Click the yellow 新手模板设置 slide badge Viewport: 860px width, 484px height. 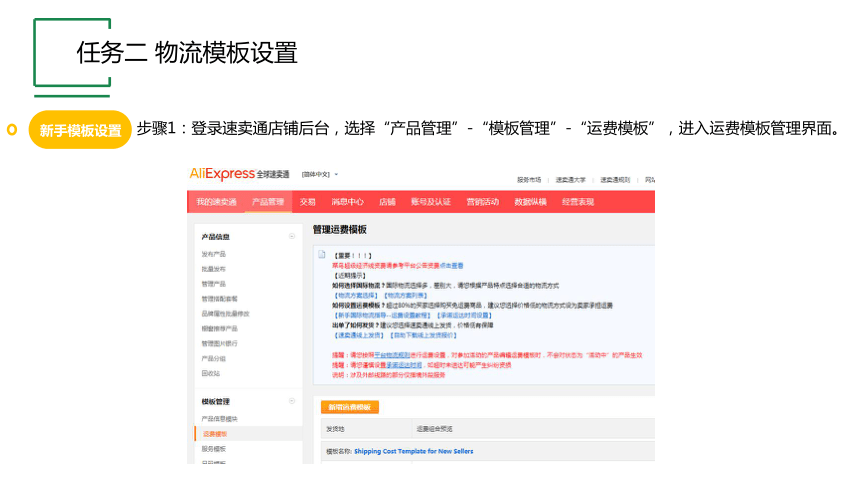[x=80, y=130]
